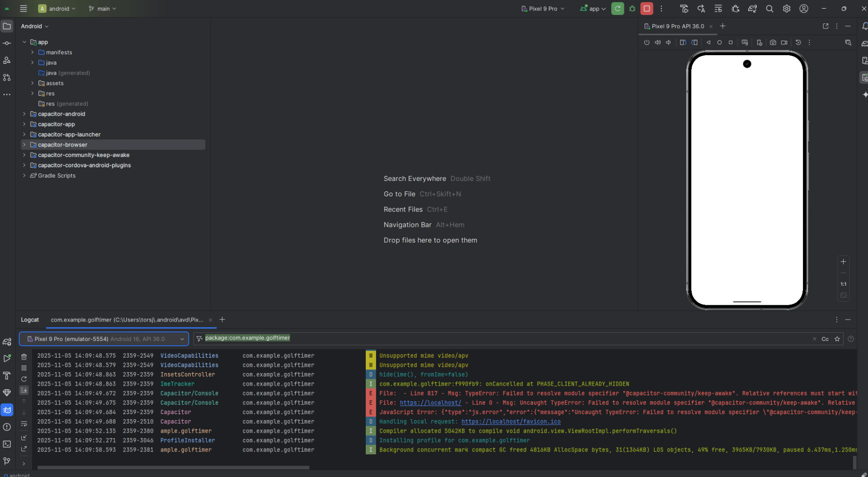This screenshot has height=477, width=868.
Task: Open the Terminal tool window
Action: 7,444
